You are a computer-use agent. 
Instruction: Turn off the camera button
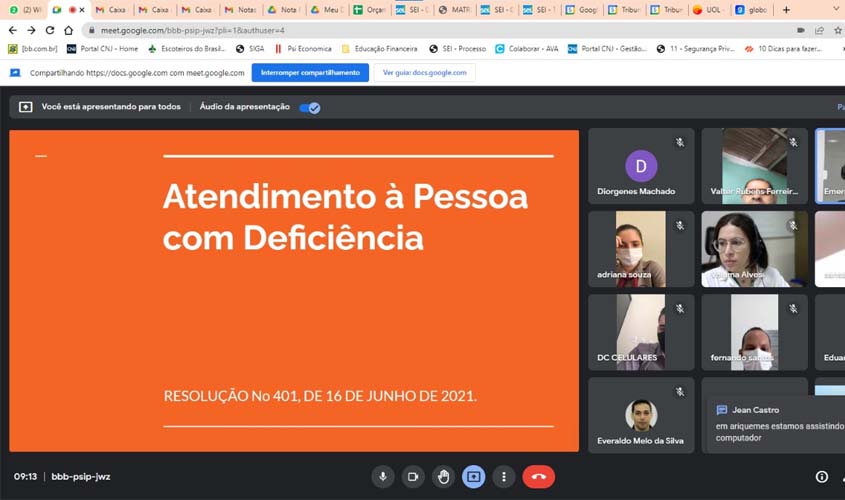tap(413, 477)
